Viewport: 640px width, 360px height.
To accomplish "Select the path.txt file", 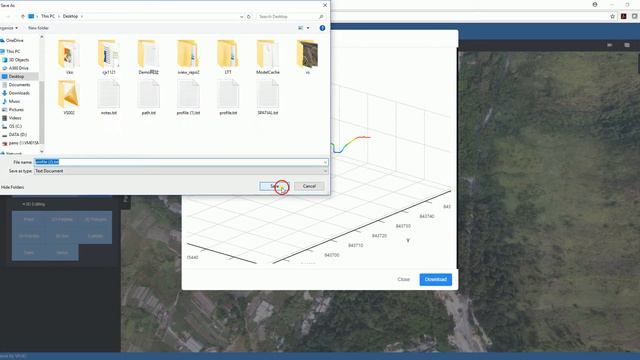I will pyautogui.click(x=148, y=97).
